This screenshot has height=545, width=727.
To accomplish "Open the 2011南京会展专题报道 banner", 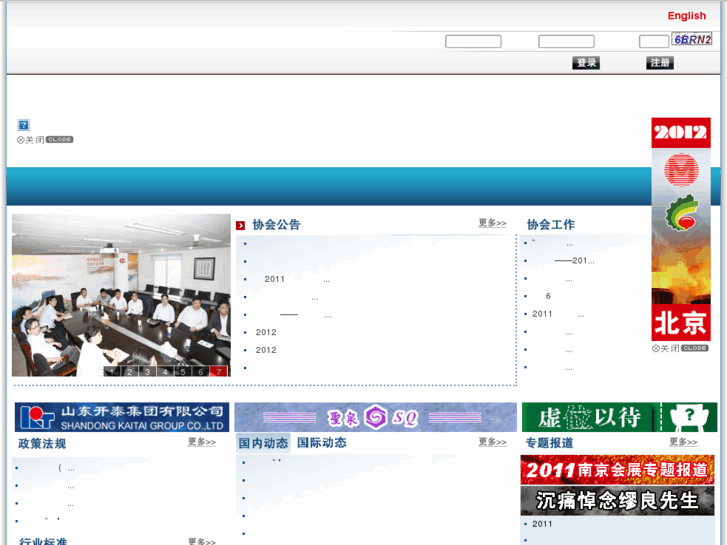I will click(x=617, y=470).
